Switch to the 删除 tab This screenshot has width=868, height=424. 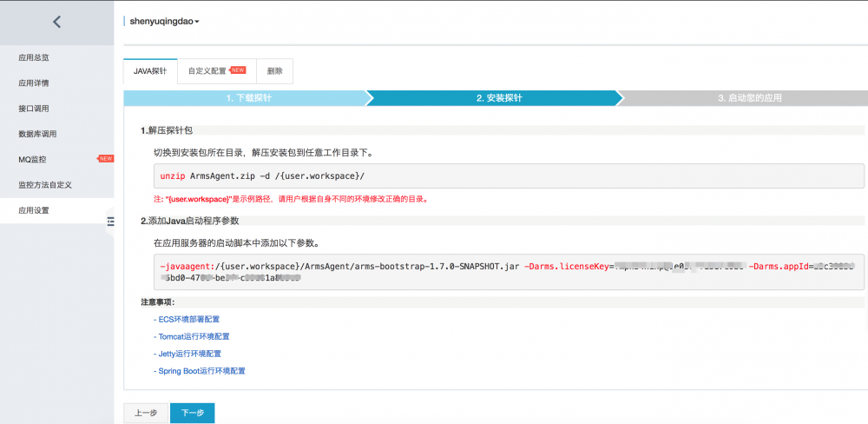point(274,71)
